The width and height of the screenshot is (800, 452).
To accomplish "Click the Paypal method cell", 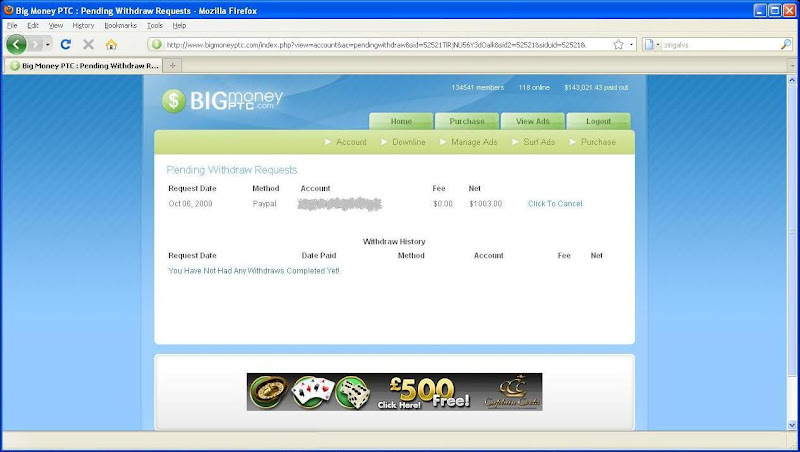I will pyautogui.click(x=264, y=204).
